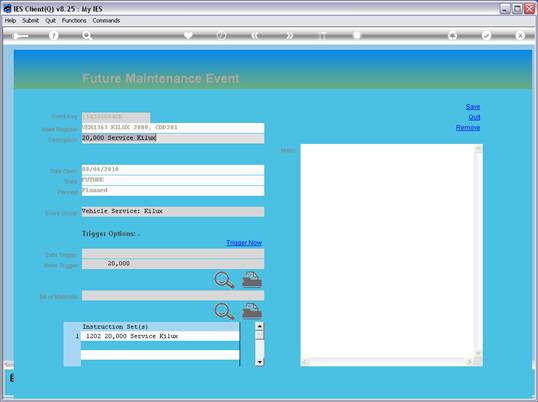Open the Commands menu

[106, 21]
